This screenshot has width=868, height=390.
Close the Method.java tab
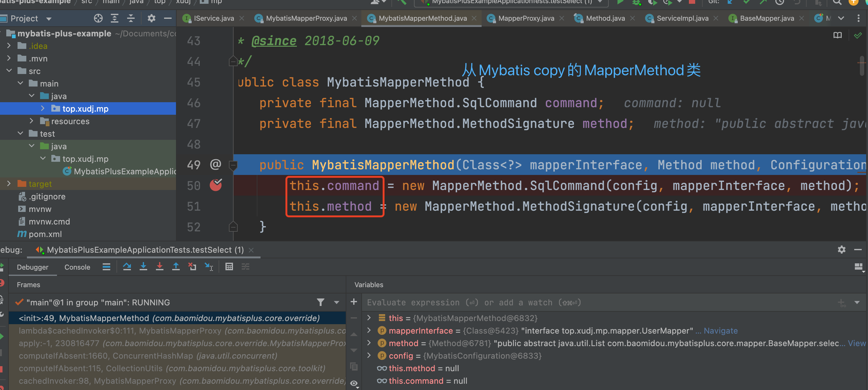(633, 18)
